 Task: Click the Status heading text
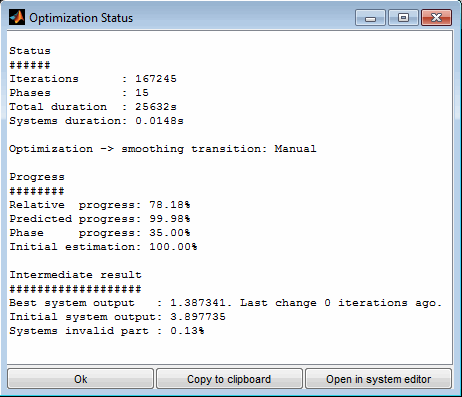[30, 51]
